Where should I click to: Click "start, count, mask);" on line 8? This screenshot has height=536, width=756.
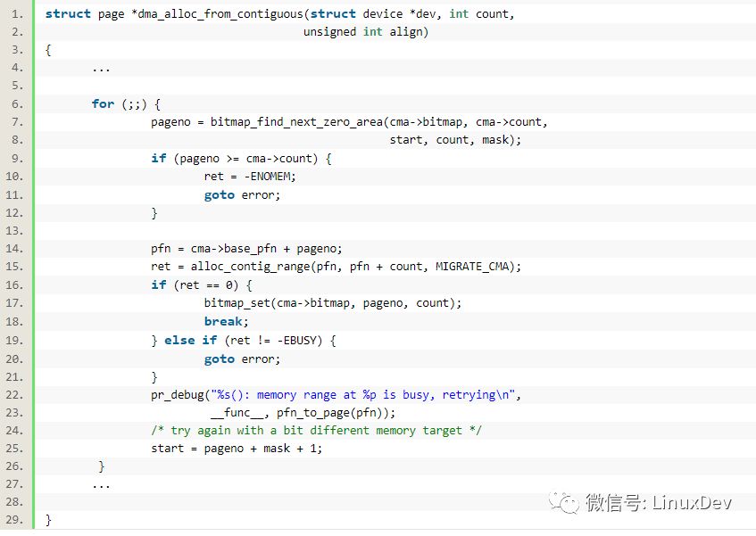[x=455, y=140]
